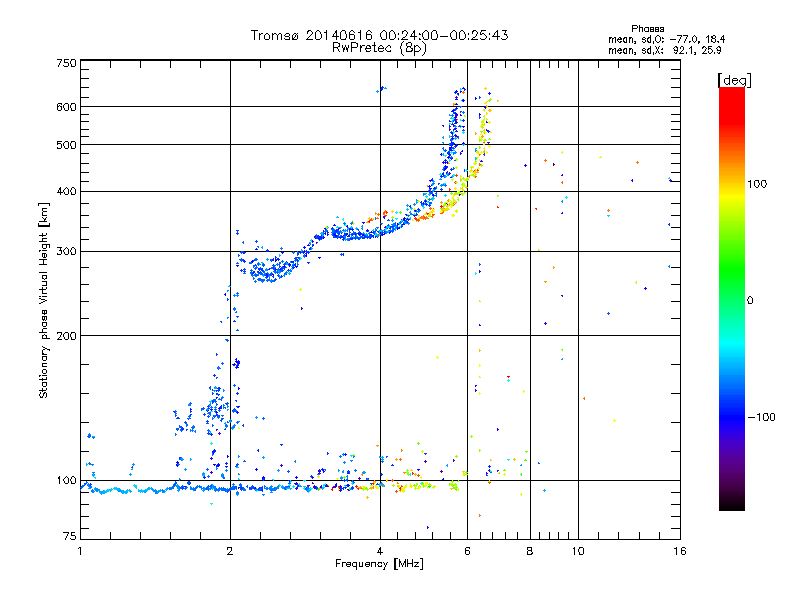Click the '600' y-axis tick label
Screen dimensions: 800x600
pyautogui.click(x=66, y=107)
